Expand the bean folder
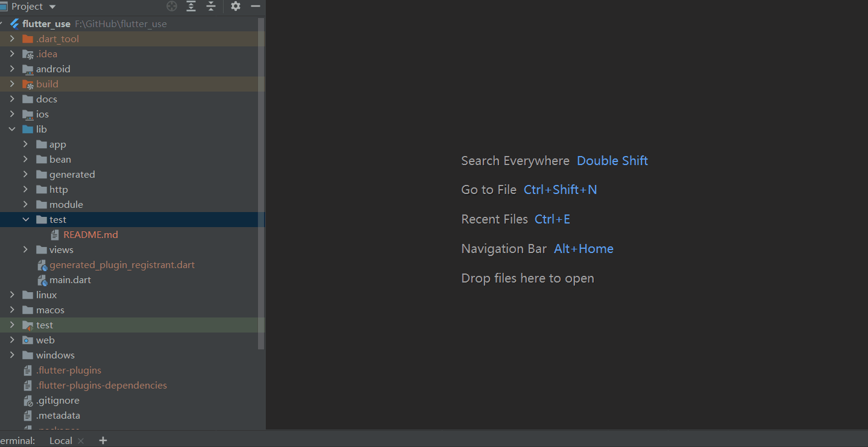Viewport: 868px width, 447px height. coord(25,159)
